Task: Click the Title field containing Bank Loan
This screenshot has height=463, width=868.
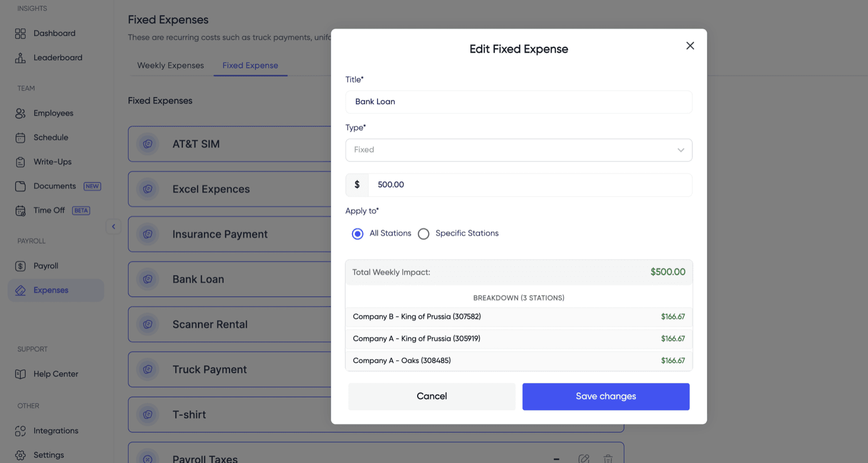Action: point(519,102)
